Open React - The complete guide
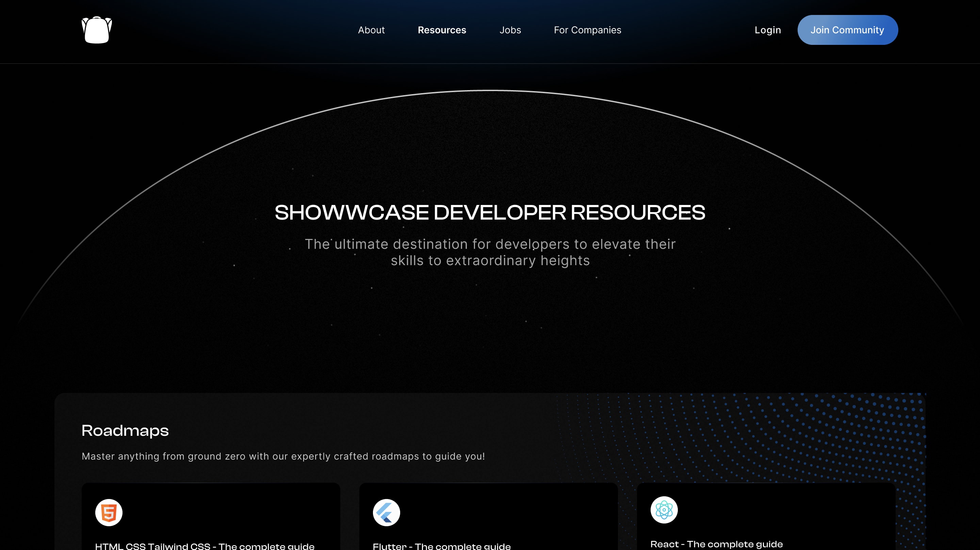The image size is (980, 550). tap(716, 544)
